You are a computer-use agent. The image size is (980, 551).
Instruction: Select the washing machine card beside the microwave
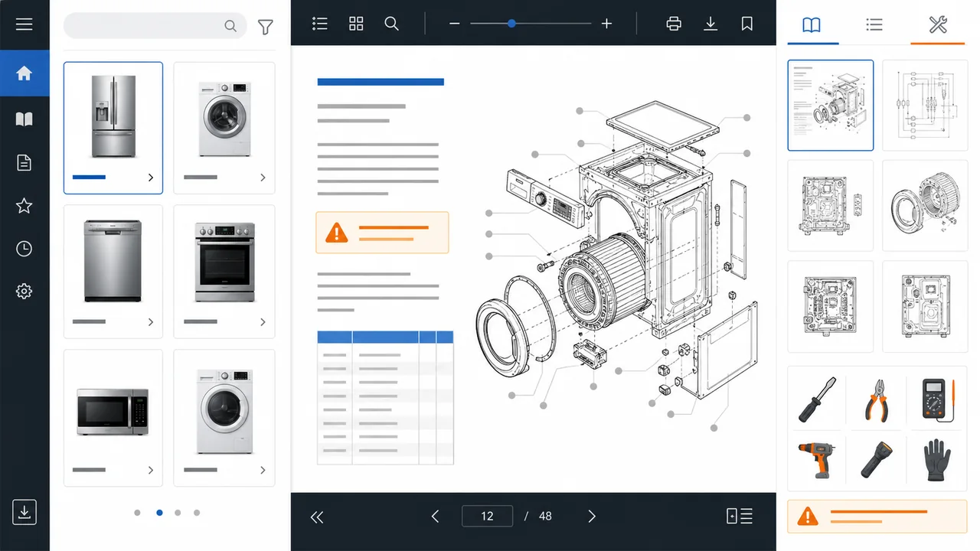(224, 418)
